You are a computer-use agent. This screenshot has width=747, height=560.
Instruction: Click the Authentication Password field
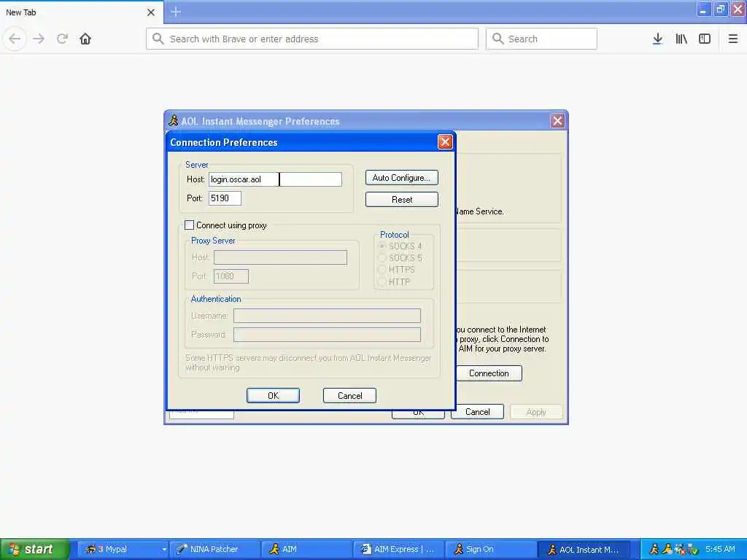(x=327, y=335)
